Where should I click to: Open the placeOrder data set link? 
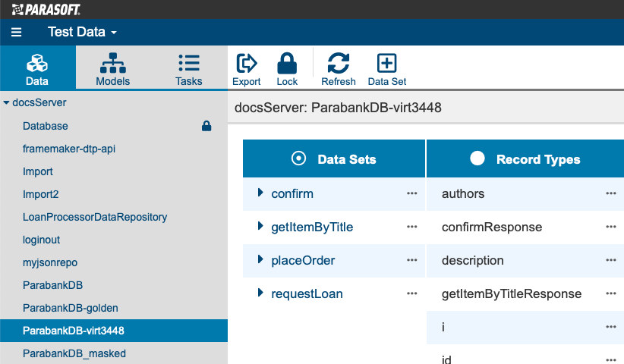point(303,260)
